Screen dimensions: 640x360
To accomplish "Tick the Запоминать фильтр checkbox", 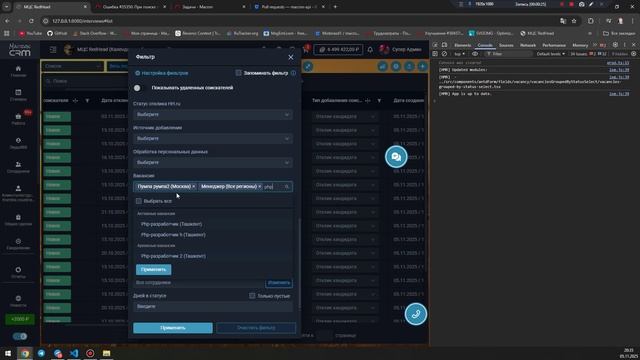I will coord(238,73).
